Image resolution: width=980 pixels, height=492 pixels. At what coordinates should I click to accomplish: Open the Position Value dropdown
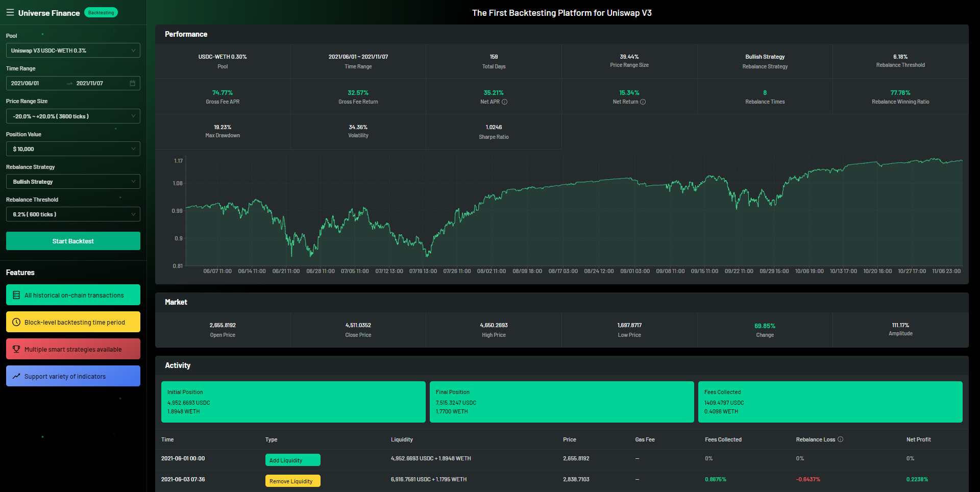73,149
